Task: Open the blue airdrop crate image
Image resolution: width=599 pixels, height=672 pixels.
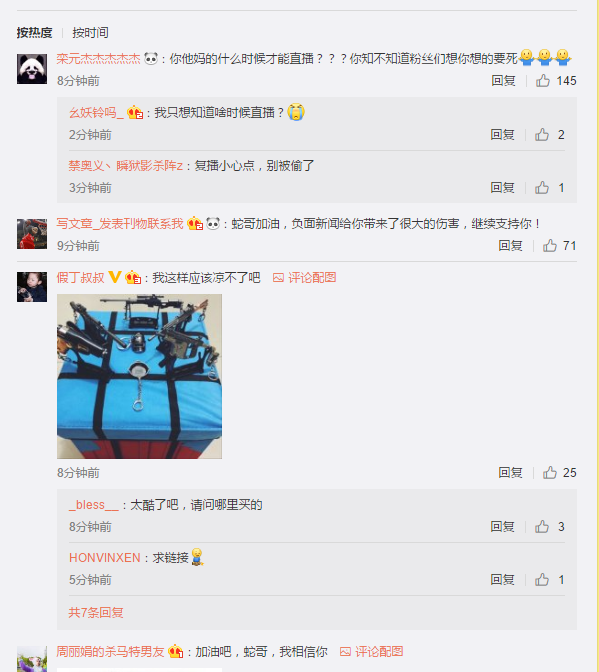Action: click(x=139, y=376)
